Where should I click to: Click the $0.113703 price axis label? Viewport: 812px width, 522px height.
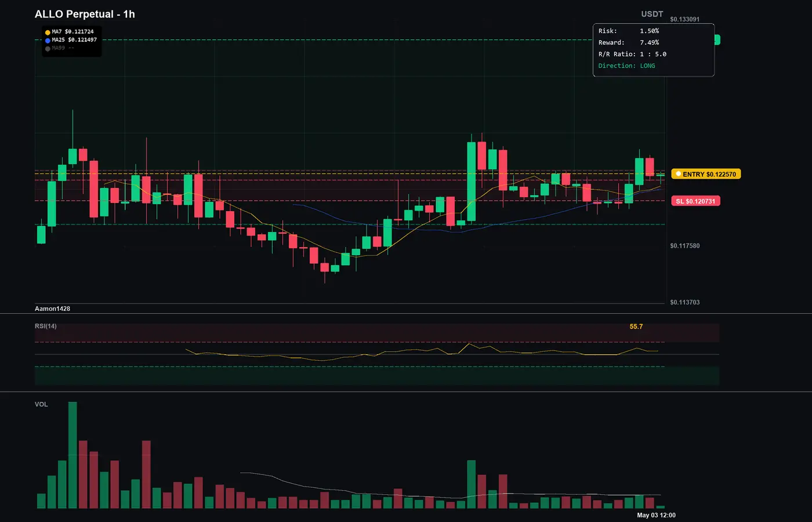(x=684, y=302)
